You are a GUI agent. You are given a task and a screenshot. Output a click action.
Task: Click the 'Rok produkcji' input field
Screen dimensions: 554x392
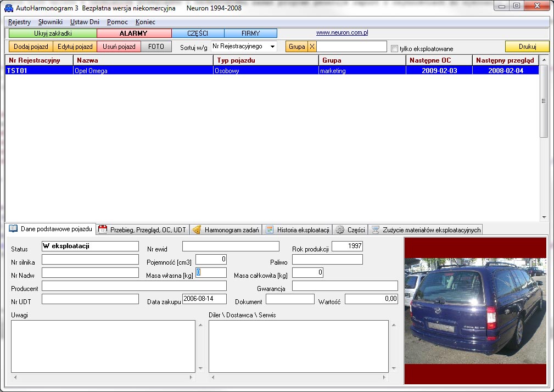(347, 247)
